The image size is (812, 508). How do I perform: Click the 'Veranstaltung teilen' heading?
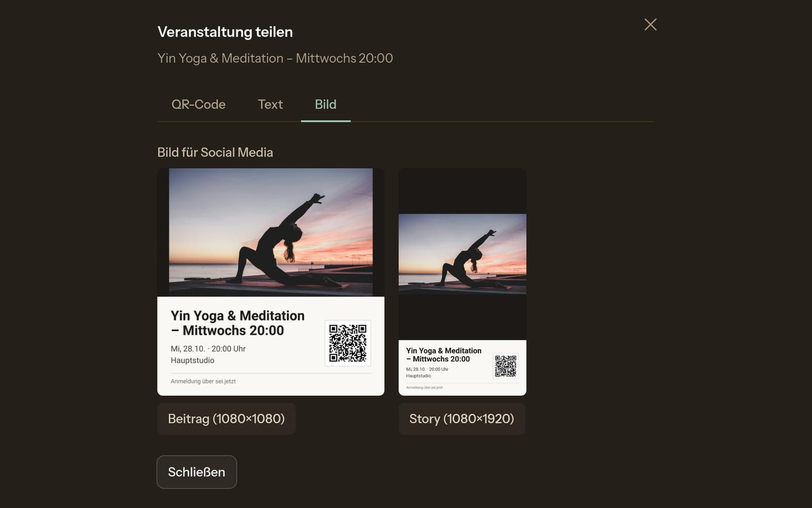(225, 31)
